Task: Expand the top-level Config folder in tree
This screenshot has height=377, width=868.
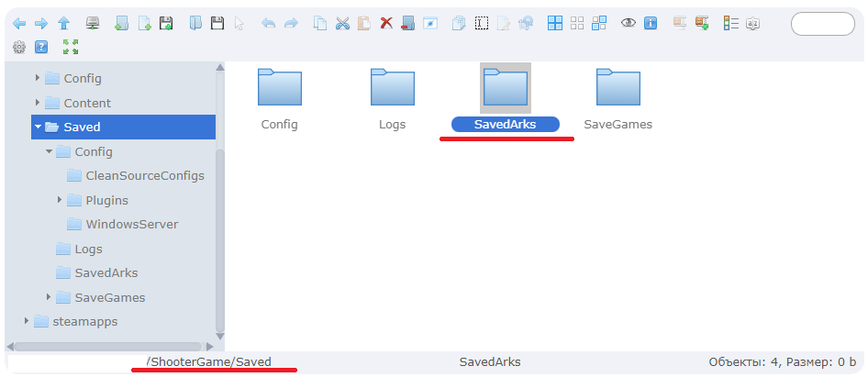Action: point(37,78)
